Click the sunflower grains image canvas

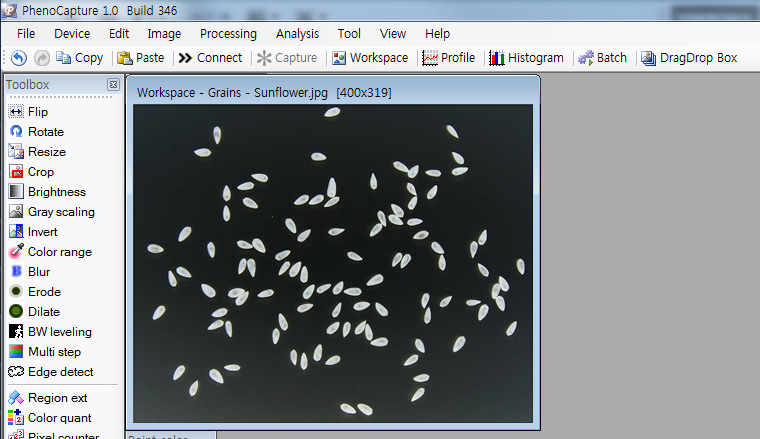(x=333, y=263)
